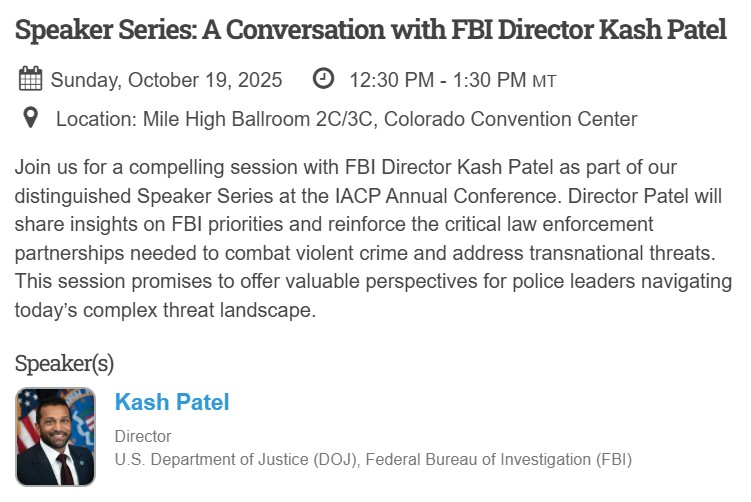
Task: Select the date Sunday, October 19, 2025
Action: (166, 79)
